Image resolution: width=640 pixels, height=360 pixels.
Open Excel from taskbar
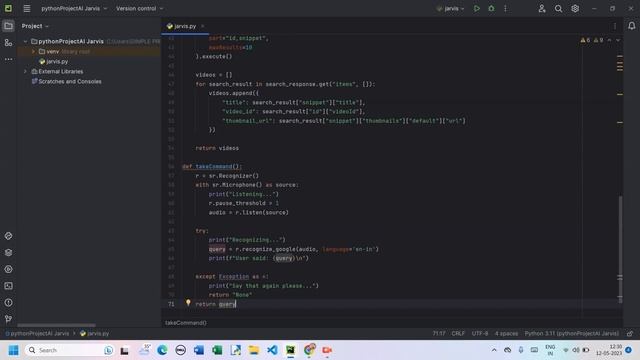tap(217, 350)
